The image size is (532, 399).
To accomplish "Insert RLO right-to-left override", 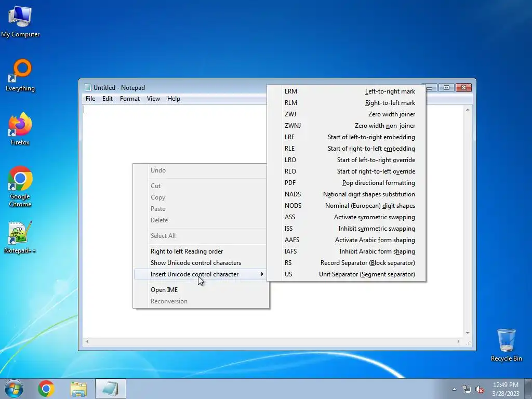I will point(347,171).
